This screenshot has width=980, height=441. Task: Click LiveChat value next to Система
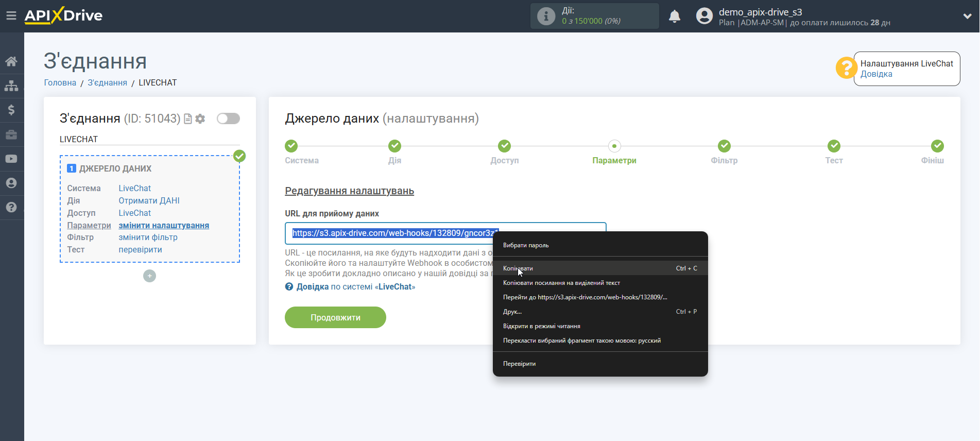pyautogui.click(x=134, y=188)
